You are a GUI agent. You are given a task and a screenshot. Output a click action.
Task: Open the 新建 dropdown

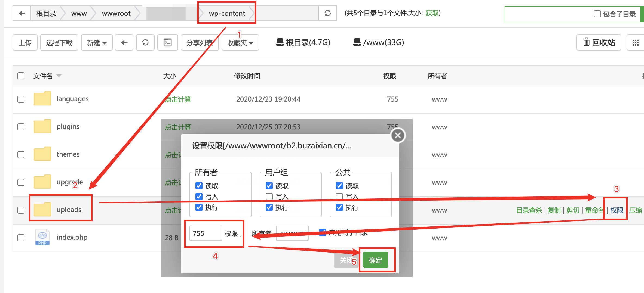pos(97,43)
